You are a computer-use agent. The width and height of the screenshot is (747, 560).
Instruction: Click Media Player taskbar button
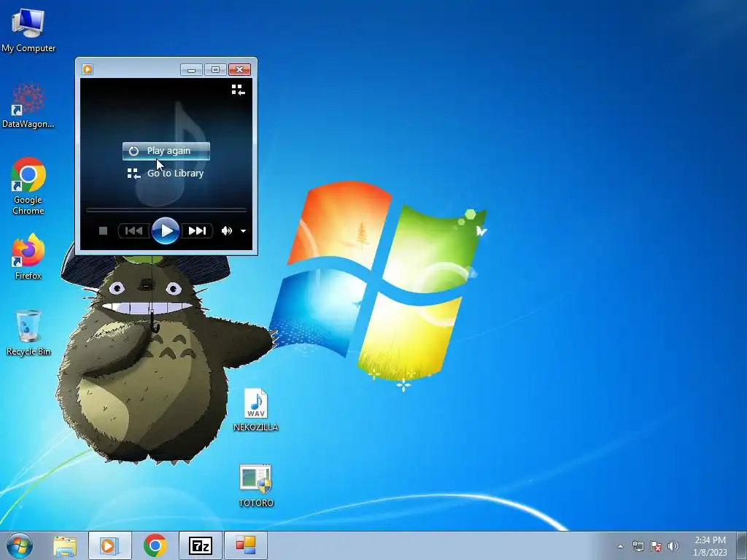[109, 546]
